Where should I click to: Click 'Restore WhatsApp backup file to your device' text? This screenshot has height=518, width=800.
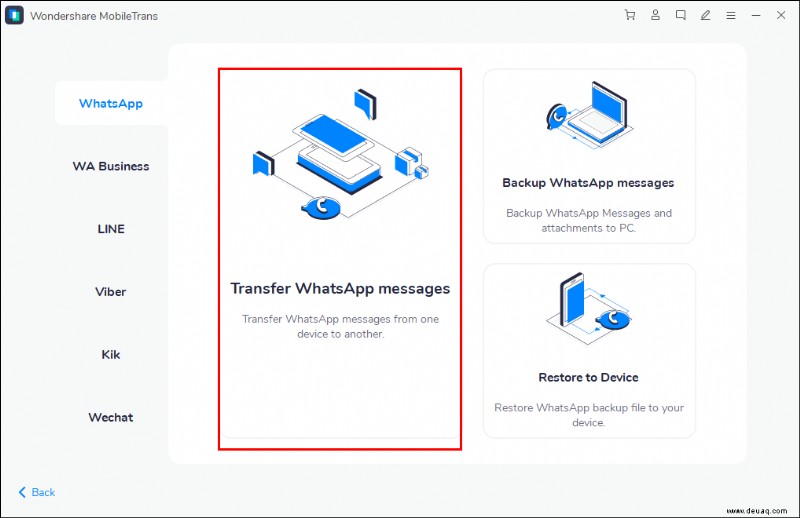(x=589, y=415)
